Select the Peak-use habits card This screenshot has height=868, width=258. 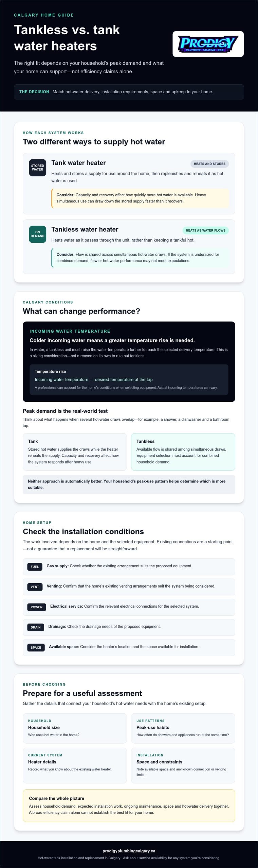tap(183, 728)
